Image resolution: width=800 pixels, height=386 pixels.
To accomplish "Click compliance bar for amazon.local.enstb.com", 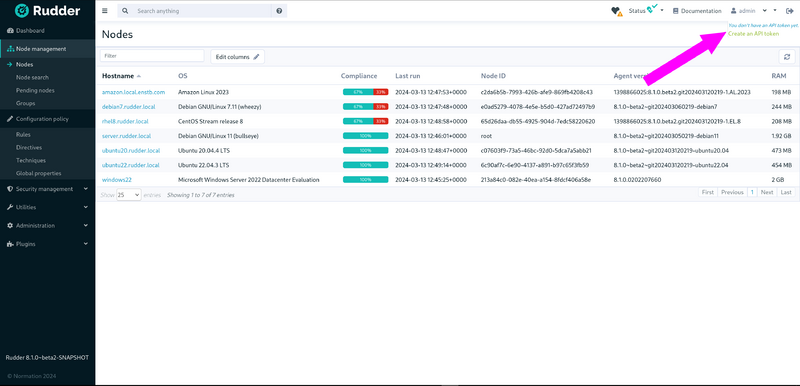I will 365,92.
